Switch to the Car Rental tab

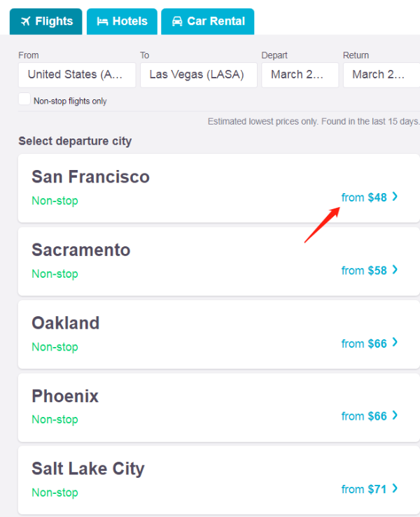(x=207, y=22)
